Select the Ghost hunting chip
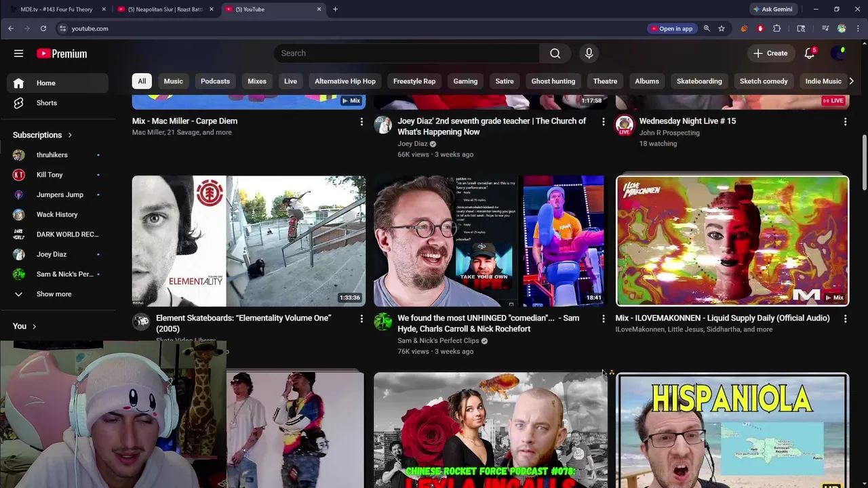Viewport: 868px width, 488px height. (x=553, y=81)
